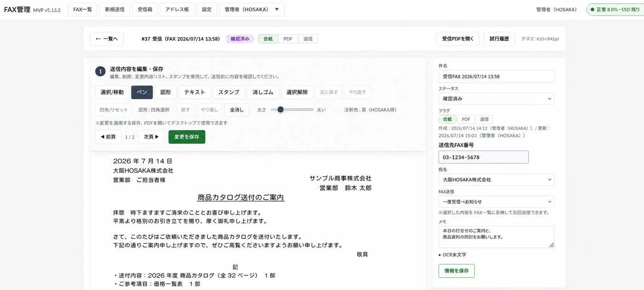Click the やり直す redo button

357,92
